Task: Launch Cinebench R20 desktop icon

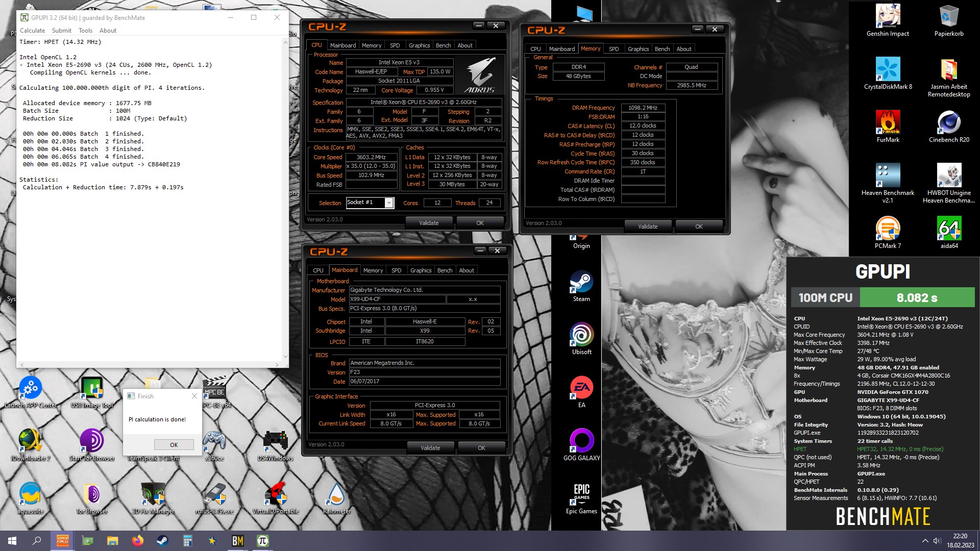Action: coord(949,127)
